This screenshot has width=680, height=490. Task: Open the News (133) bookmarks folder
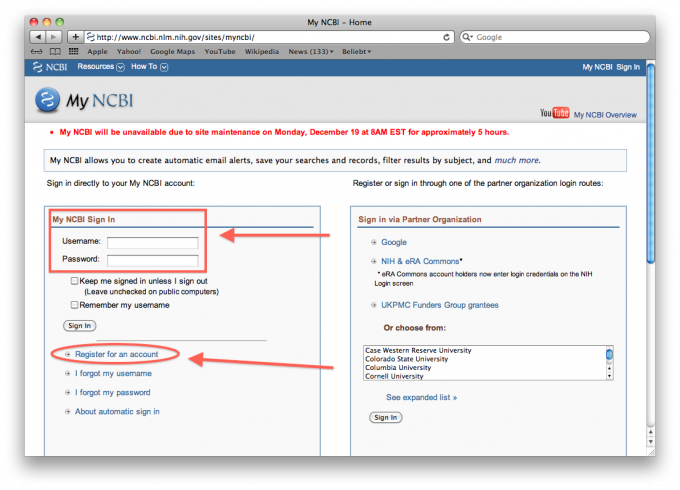pyautogui.click(x=311, y=52)
